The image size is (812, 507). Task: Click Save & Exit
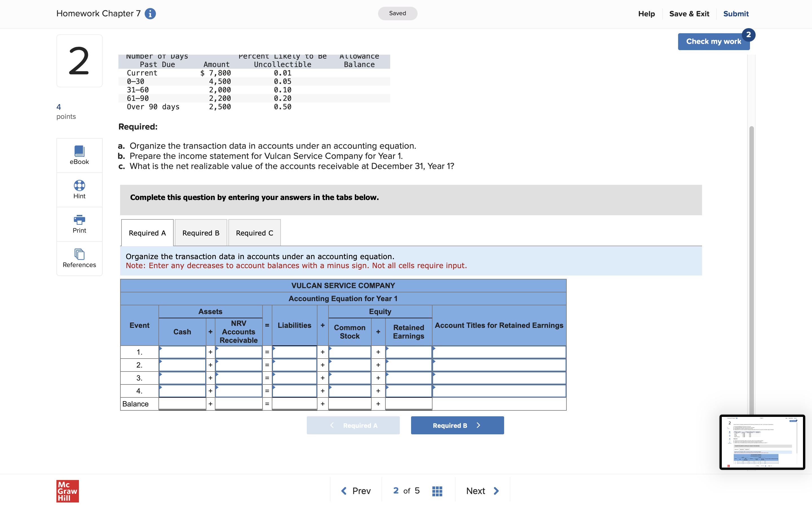tap(689, 14)
